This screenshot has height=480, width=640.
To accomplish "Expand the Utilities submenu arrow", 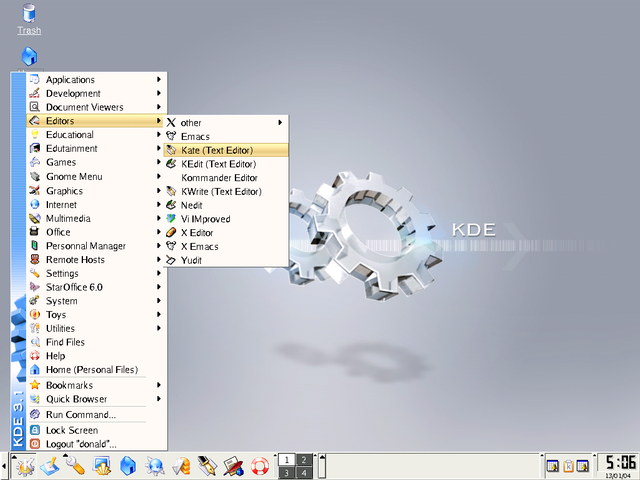I will coord(159,328).
